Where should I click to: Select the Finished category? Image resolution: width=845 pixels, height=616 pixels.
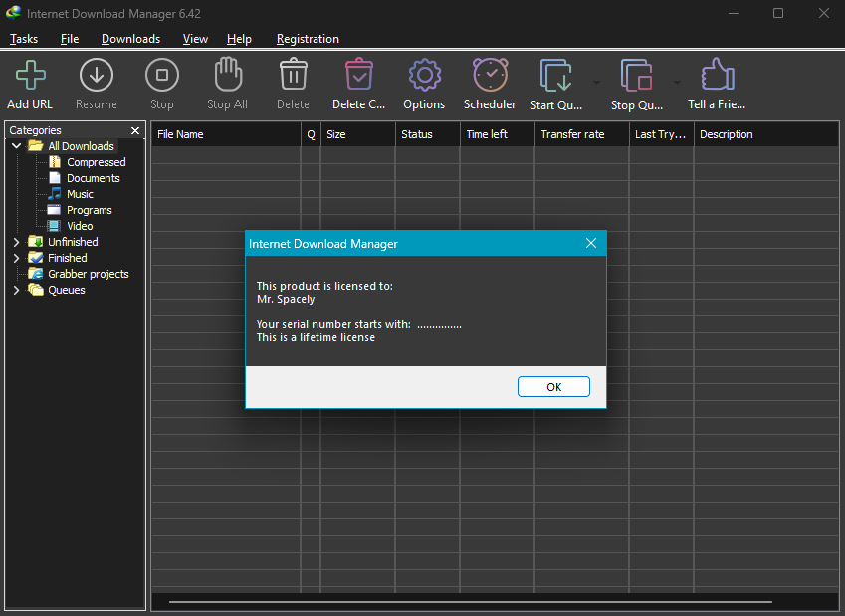68,258
